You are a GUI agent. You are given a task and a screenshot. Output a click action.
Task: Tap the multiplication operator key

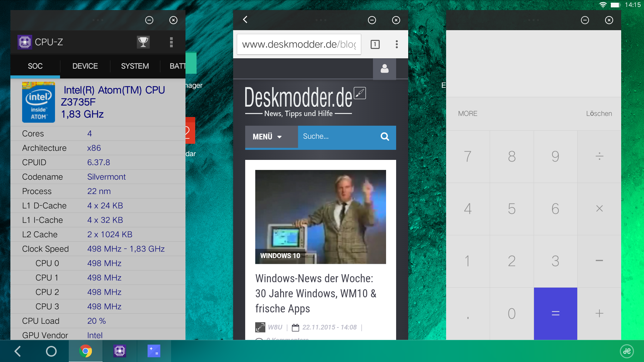coord(599,209)
